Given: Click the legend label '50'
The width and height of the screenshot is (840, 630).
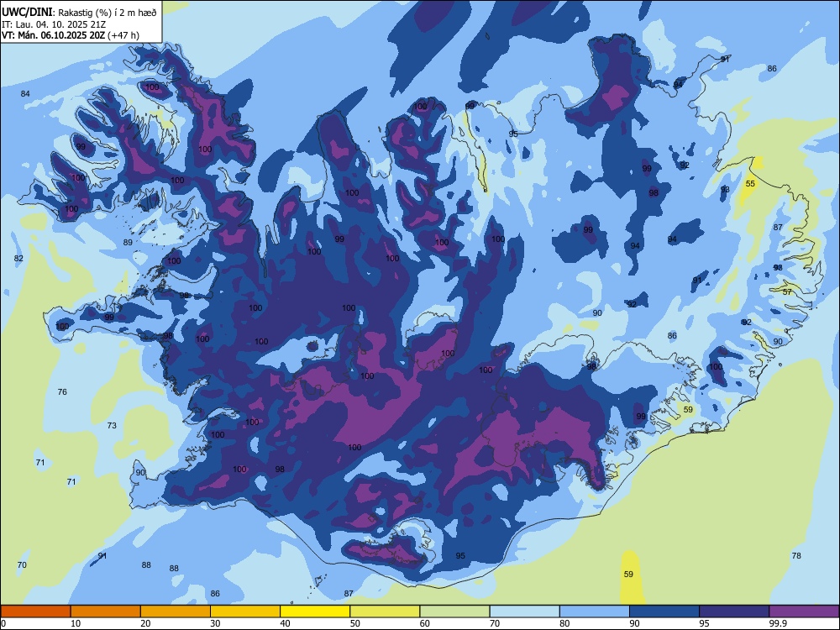Looking at the screenshot, I should pos(355,623).
